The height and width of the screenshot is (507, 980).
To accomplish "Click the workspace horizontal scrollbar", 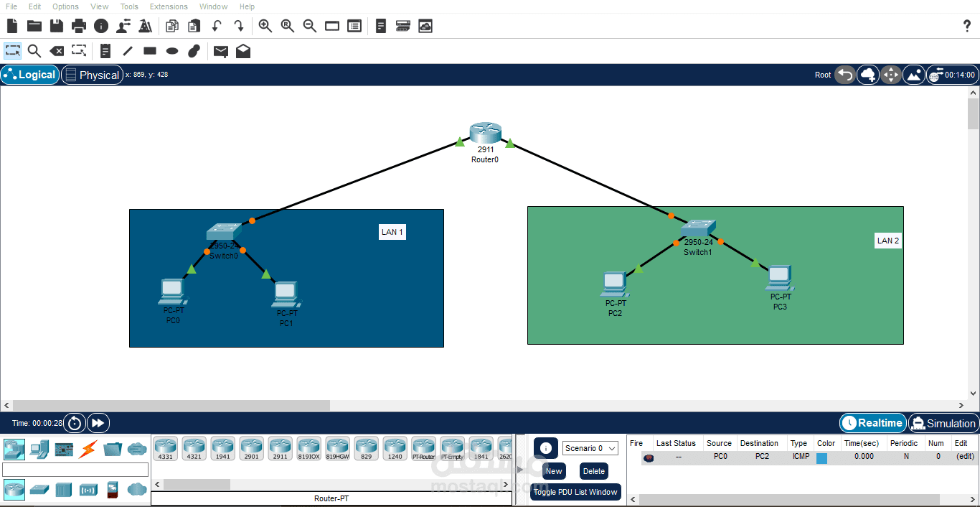I will [171, 405].
